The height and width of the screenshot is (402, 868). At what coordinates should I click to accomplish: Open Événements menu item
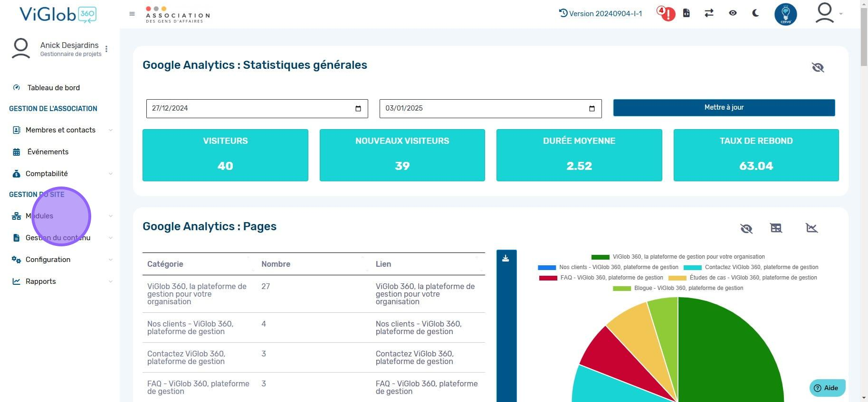(48, 152)
